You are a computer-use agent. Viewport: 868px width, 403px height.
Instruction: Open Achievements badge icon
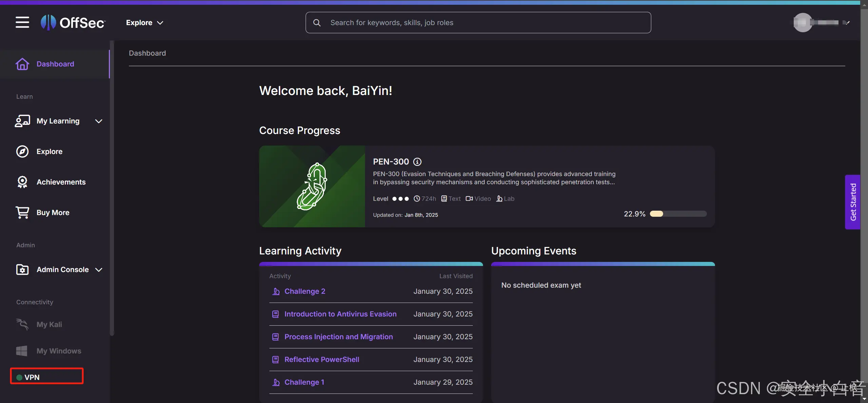tap(22, 182)
